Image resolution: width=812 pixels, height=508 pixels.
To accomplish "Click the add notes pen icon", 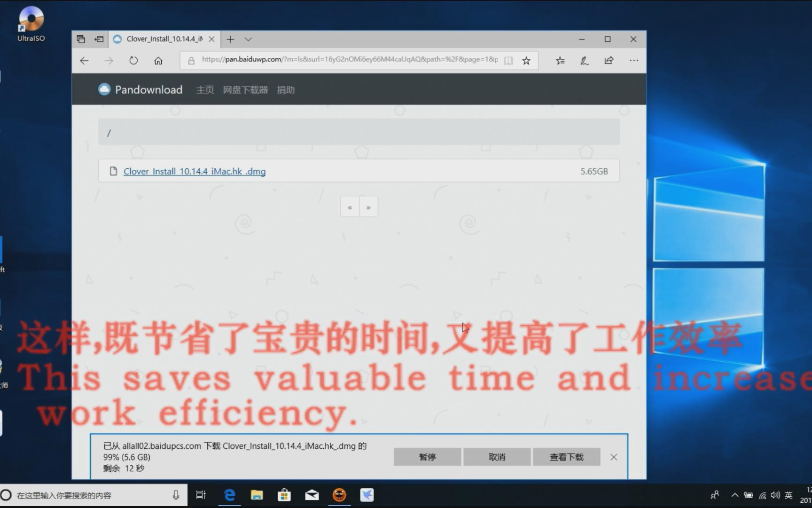I will [585, 61].
